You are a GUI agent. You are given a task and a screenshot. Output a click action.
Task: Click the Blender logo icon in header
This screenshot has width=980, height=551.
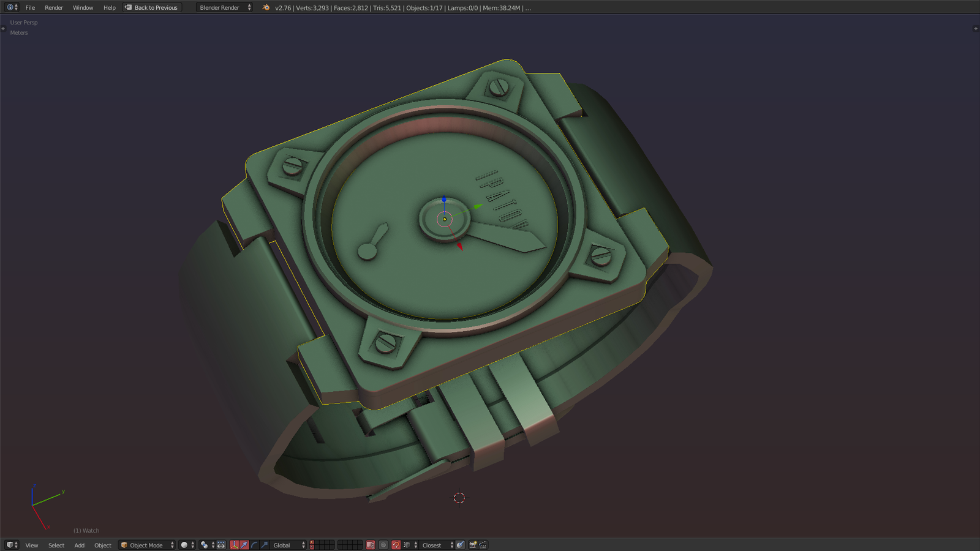[266, 7]
